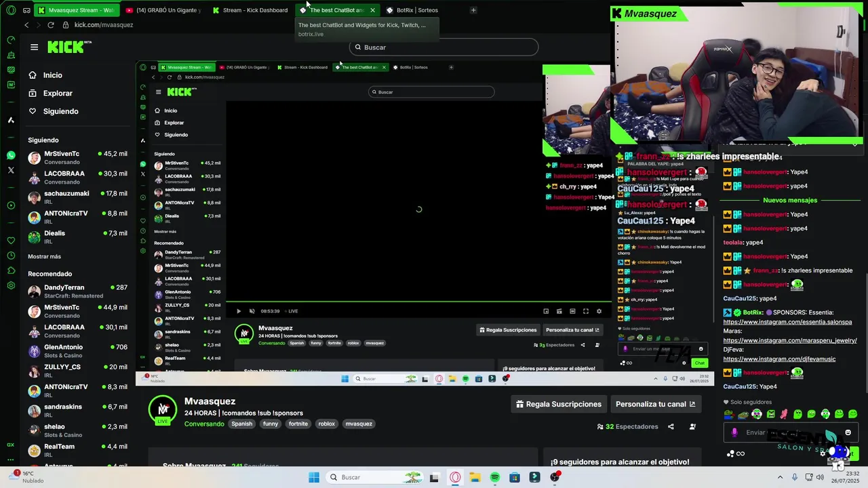Open the Conversando category link
Viewport: 868px width, 488px height.
click(204, 424)
